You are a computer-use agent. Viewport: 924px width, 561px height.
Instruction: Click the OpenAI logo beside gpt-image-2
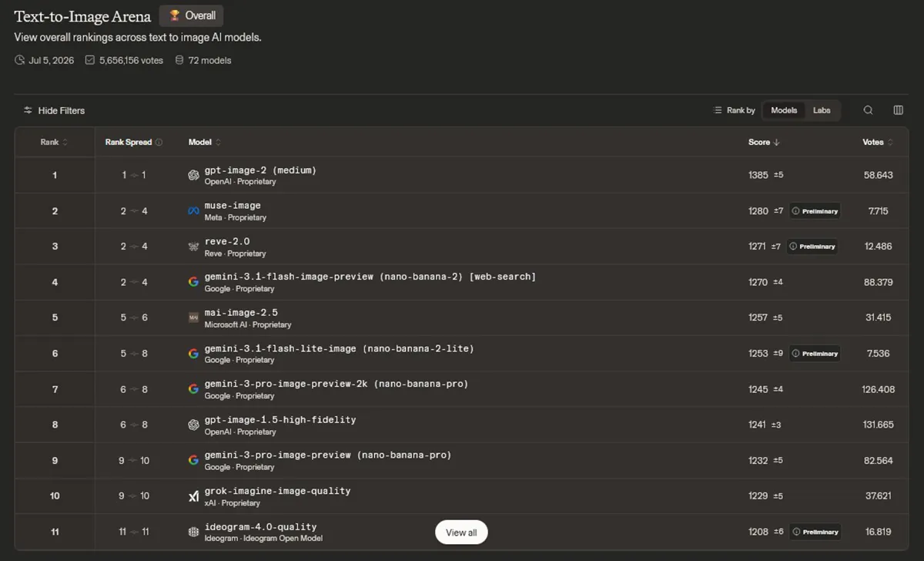pos(193,175)
